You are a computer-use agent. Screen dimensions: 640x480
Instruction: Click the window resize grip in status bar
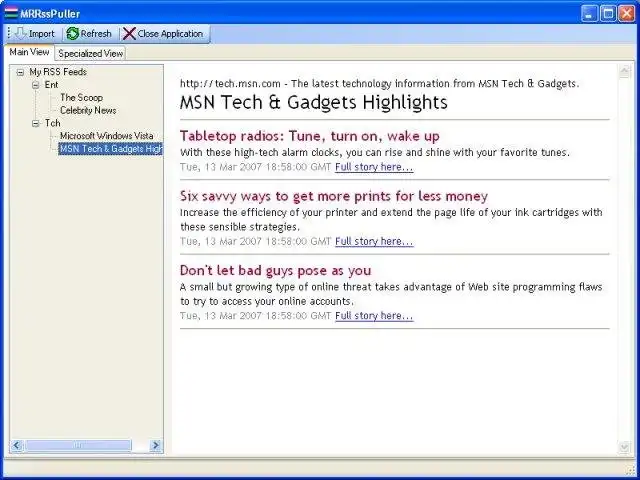[x=631, y=469]
